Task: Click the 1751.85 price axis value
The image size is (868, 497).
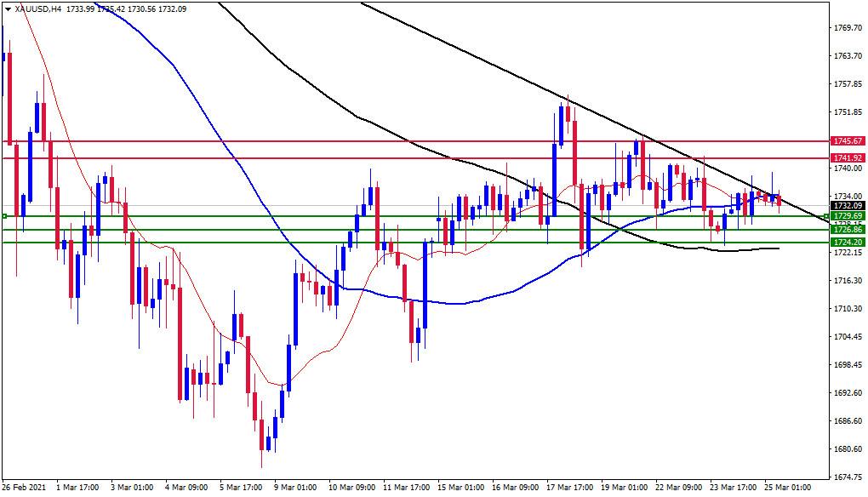Action: [x=848, y=112]
